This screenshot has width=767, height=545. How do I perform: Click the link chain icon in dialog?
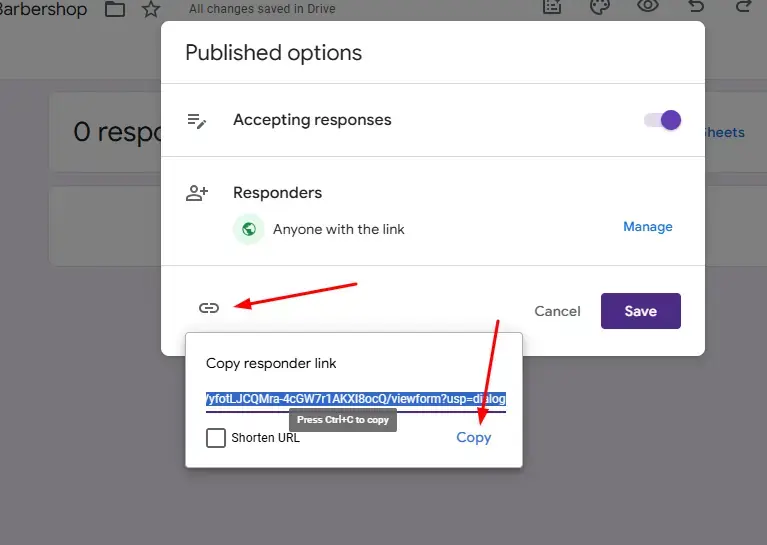(209, 308)
